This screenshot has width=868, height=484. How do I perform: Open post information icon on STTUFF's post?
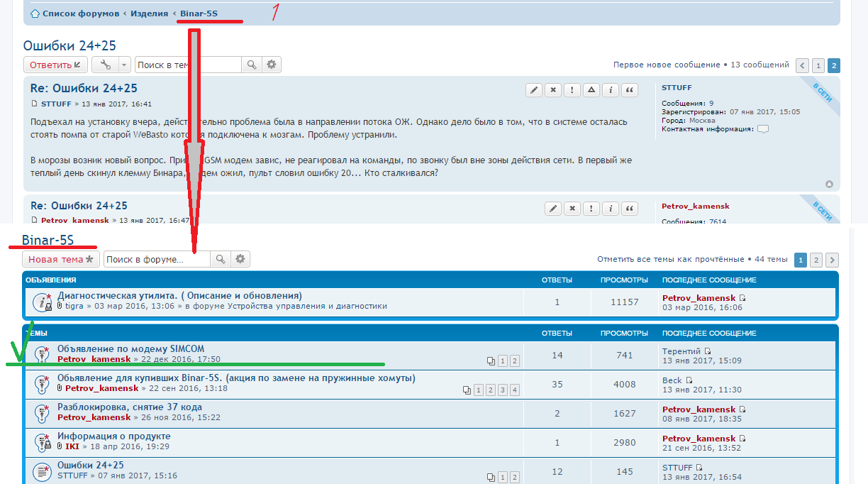[x=611, y=90]
